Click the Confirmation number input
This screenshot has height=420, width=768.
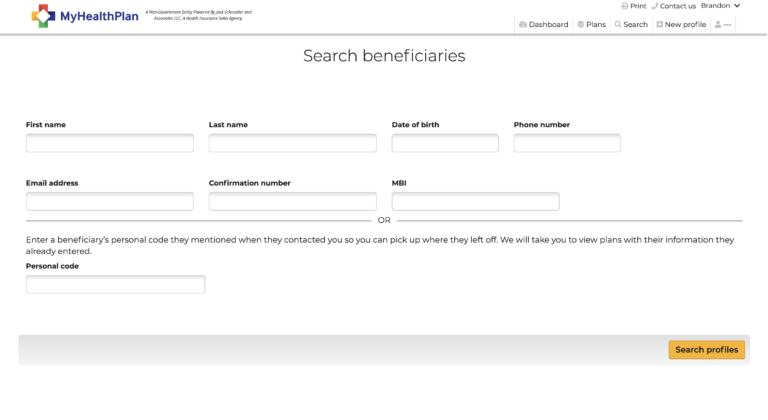pyautogui.click(x=292, y=202)
